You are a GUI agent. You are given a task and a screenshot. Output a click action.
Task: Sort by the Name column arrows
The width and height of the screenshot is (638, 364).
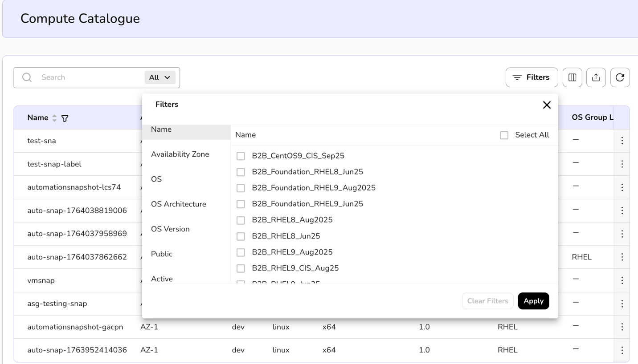point(54,118)
